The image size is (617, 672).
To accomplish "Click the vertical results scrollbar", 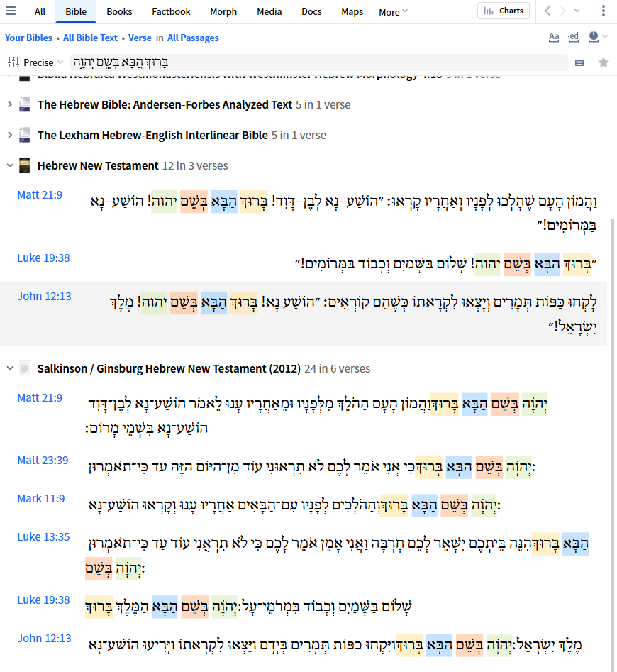I will click(x=613, y=446).
